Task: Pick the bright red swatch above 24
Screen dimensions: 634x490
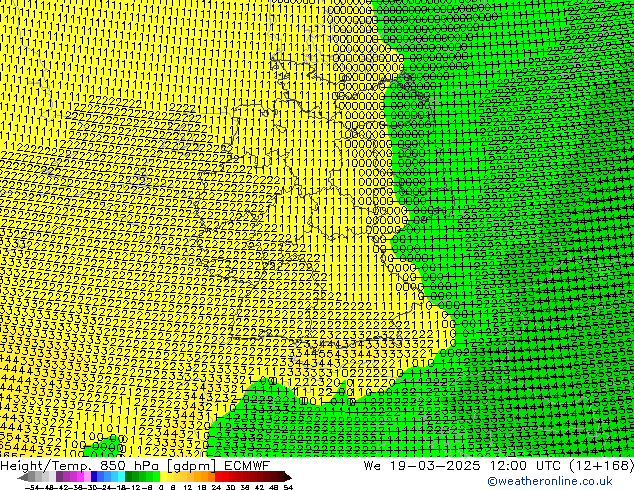Action: (218, 476)
